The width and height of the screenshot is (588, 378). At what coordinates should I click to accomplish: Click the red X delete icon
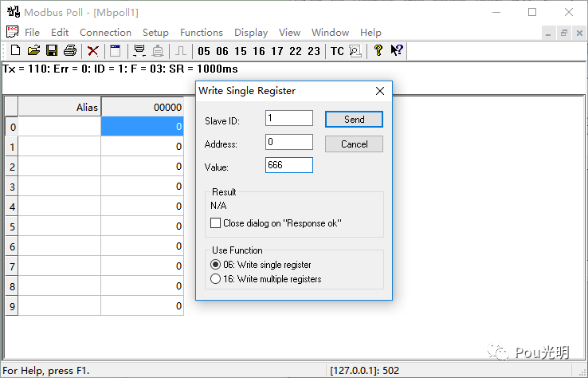92,51
